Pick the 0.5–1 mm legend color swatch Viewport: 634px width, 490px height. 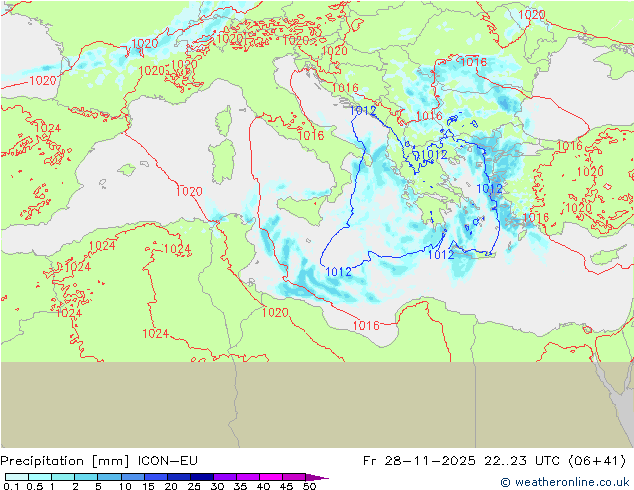tap(40, 477)
